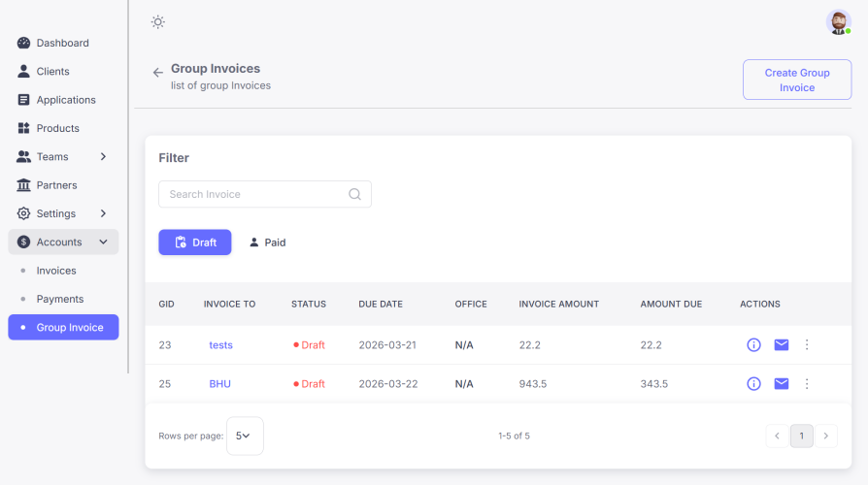Open the user avatar profile menu

(838, 22)
